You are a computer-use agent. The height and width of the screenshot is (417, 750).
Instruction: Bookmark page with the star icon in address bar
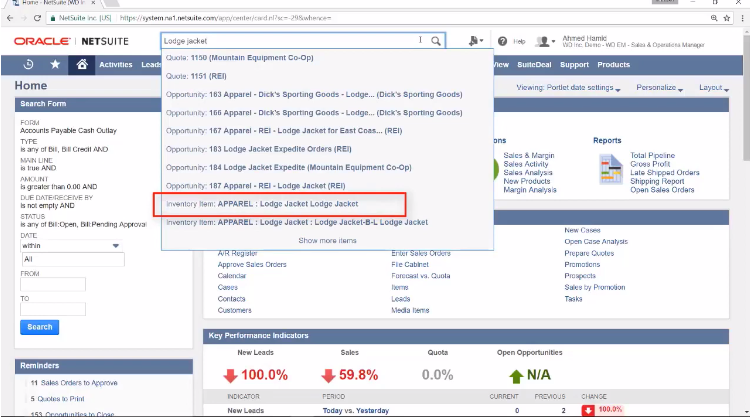[727, 18]
